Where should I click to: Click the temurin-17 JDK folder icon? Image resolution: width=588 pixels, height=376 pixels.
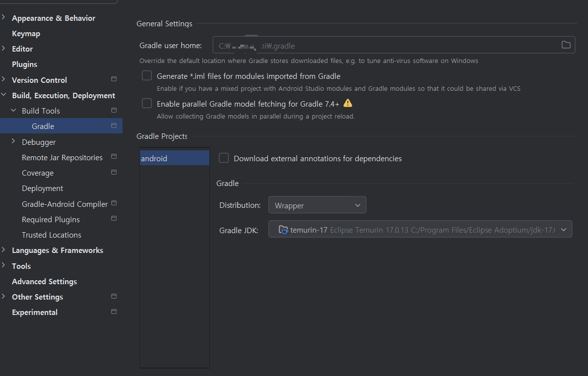click(x=283, y=230)
